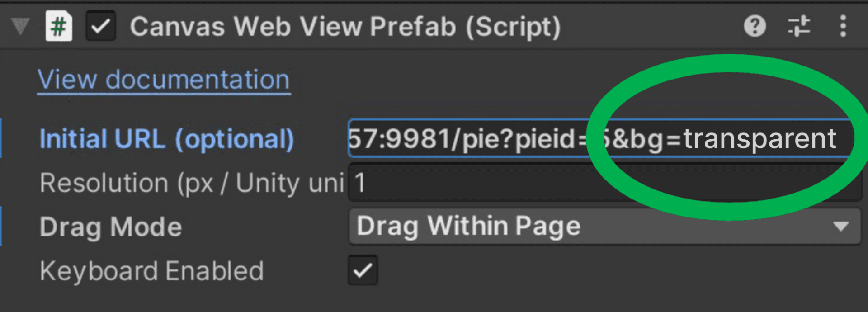Open the help documentation question mark icon
868x312 pixels.
pyautogui.click(x=755, y=26)
